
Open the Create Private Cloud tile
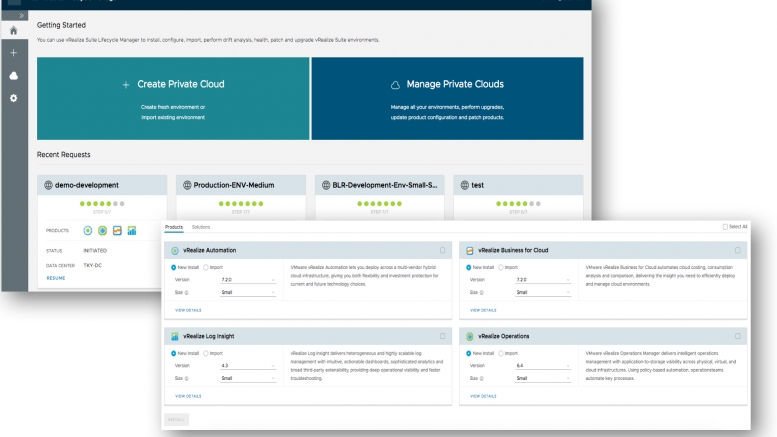[173, 98]
